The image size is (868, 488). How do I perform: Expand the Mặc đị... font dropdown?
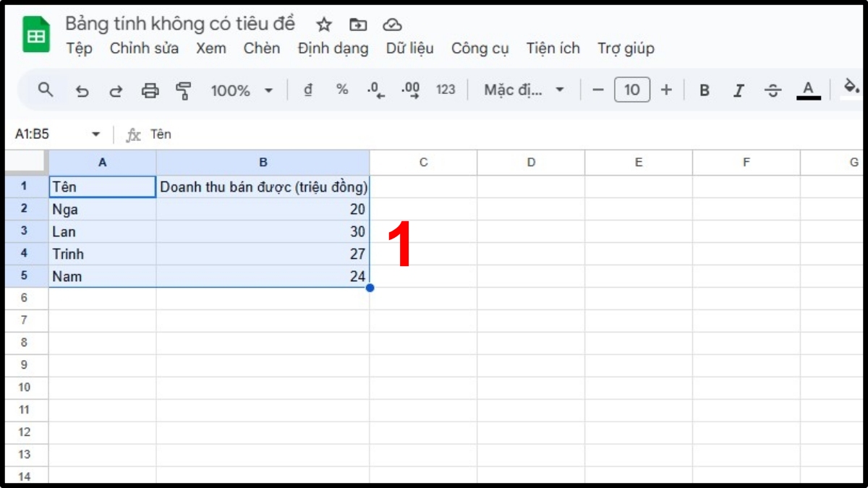click(x=524, y=90)
